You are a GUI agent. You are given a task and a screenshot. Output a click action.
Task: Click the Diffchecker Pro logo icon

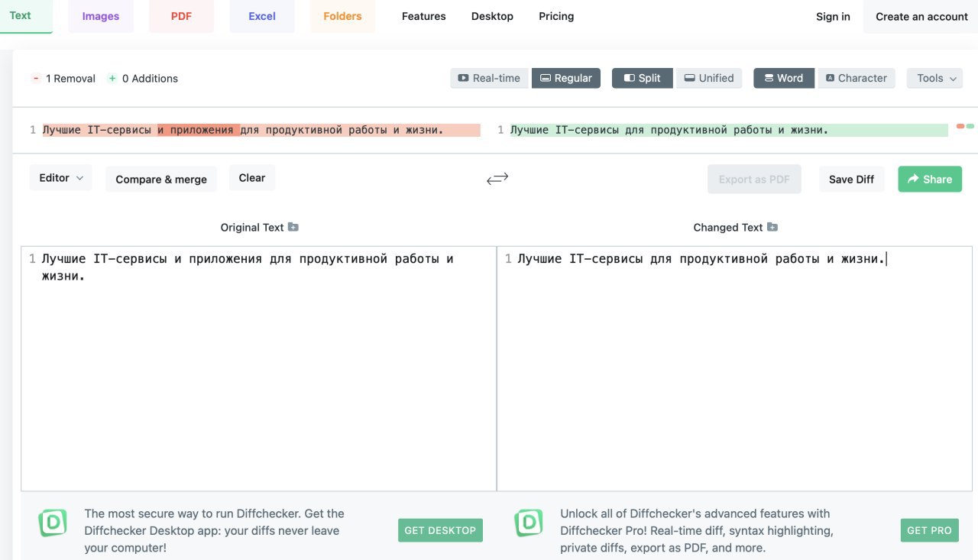(528, 523)
